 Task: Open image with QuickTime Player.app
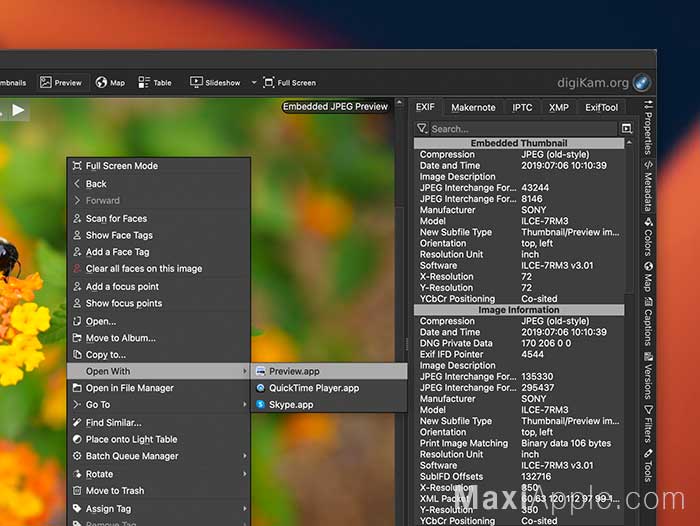[329, 388]
